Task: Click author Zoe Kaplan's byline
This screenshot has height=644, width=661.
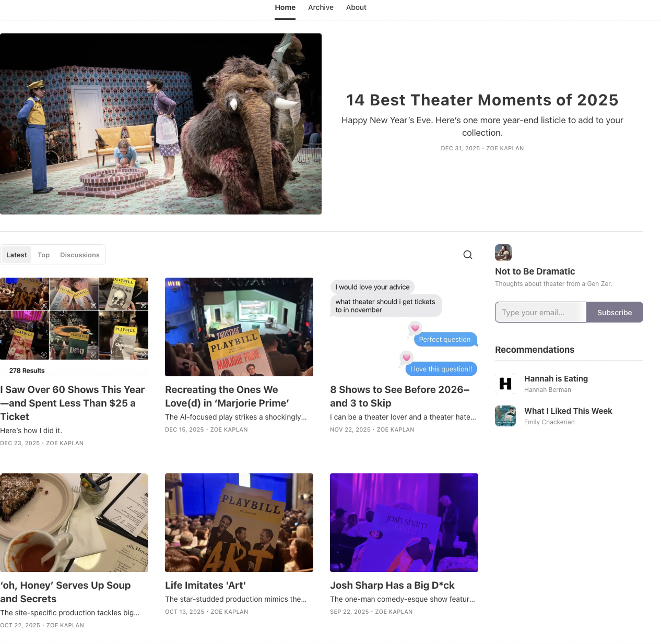Action: pyautogui.click(x=505, y=148)
